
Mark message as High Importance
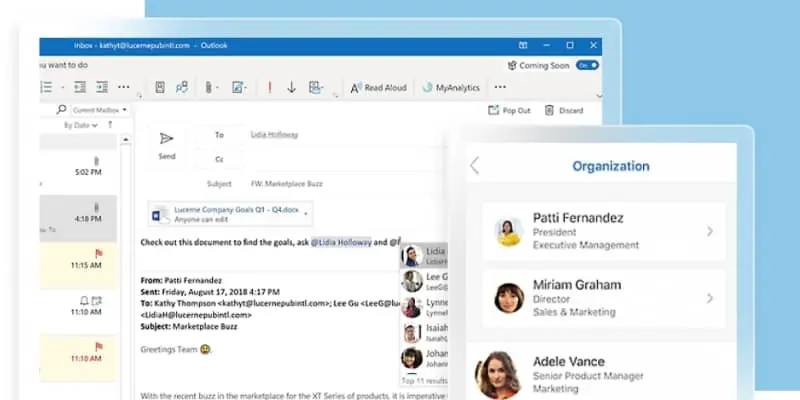[x=270, y=87]
